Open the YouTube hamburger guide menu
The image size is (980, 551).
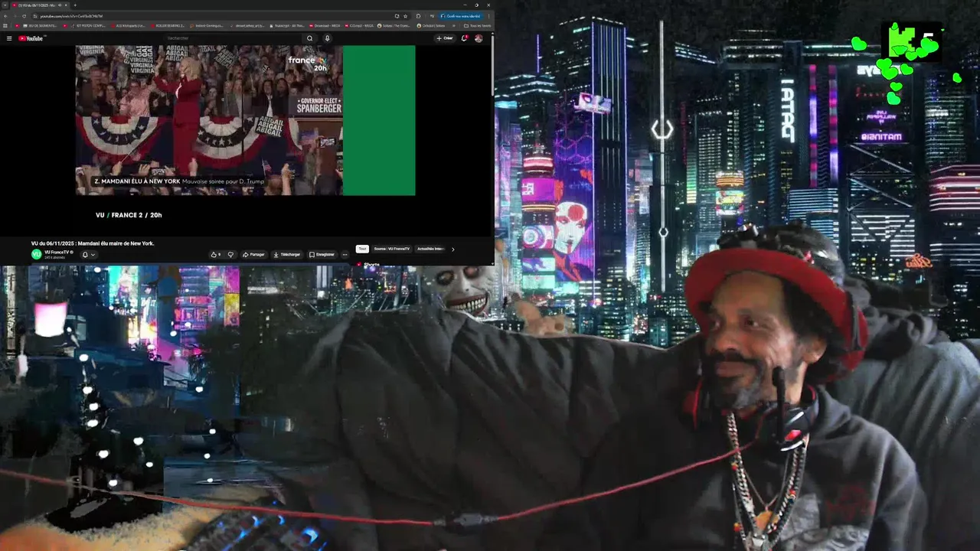(9, 38)
